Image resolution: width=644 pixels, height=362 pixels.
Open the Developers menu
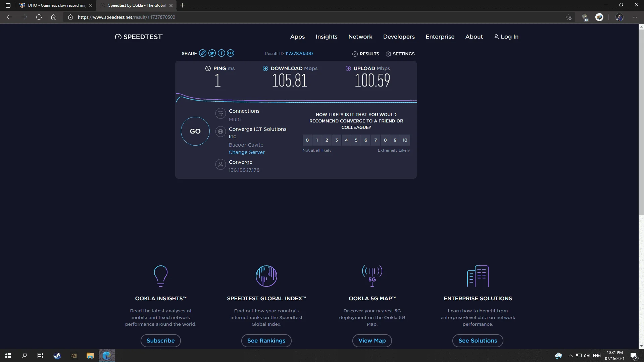click(399, 37)
